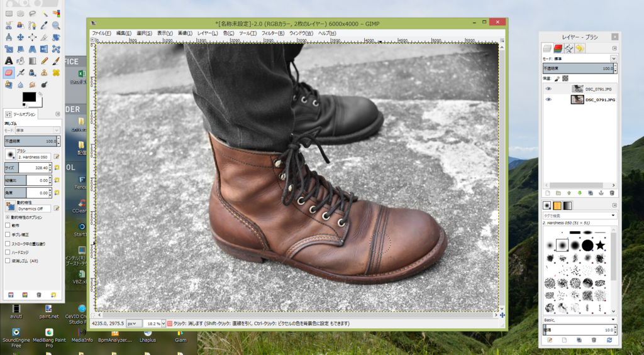The image size is (644, 355).
Task: Toggle the ハードエッジ checkbox
Action: (8, 253)
